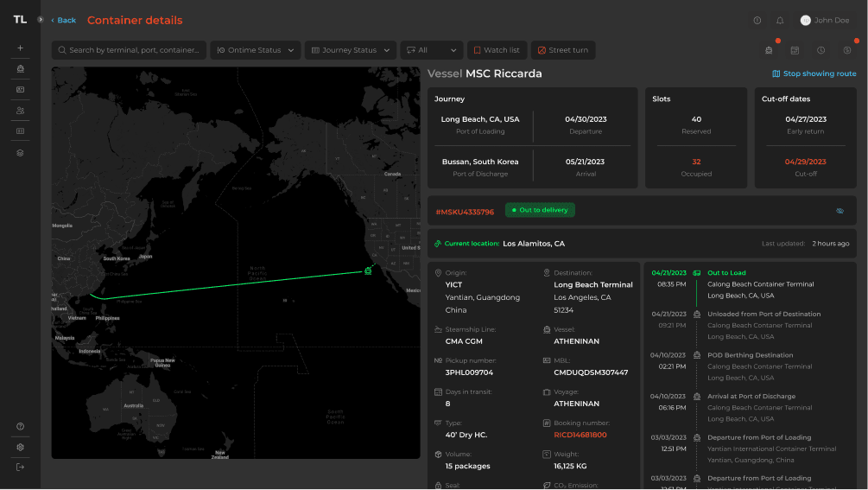Click the logout icon in sidebar

tap(20, 468)
